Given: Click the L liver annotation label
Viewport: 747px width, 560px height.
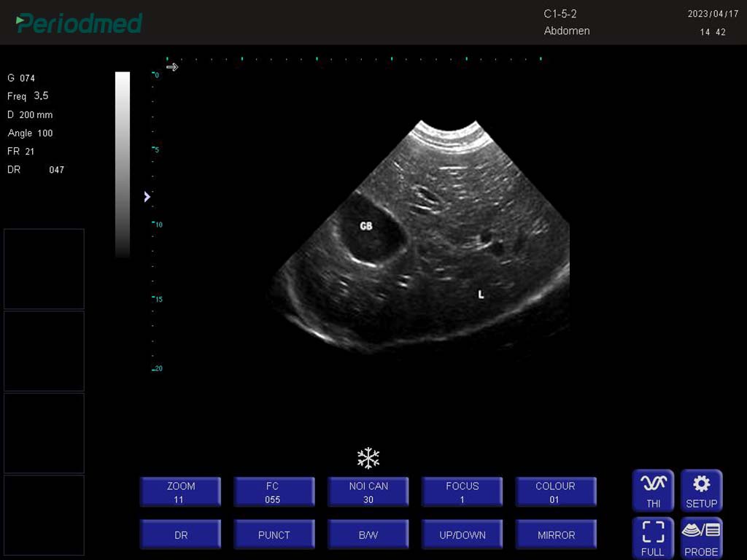Looking at the screenshot, I should (x=481, y=295).
